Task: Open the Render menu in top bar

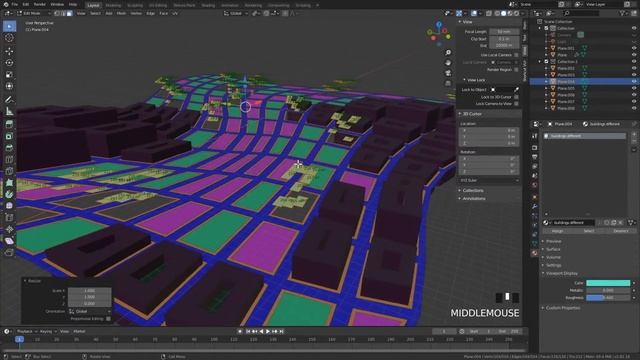Action: click(40, 4)
